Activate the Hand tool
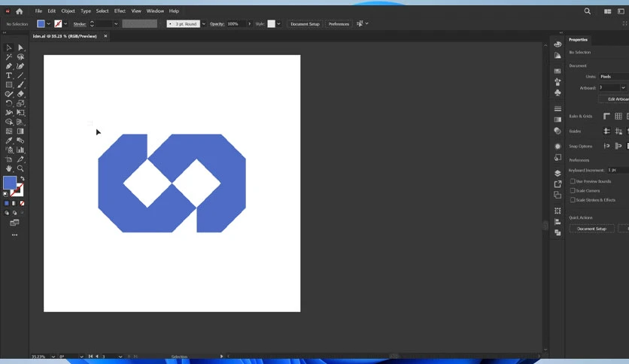This screenshot has height=364, width=629. [8, 168]
